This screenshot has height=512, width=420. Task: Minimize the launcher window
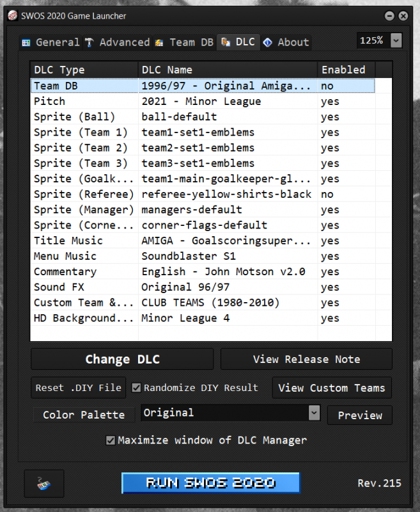click(389, 15)
